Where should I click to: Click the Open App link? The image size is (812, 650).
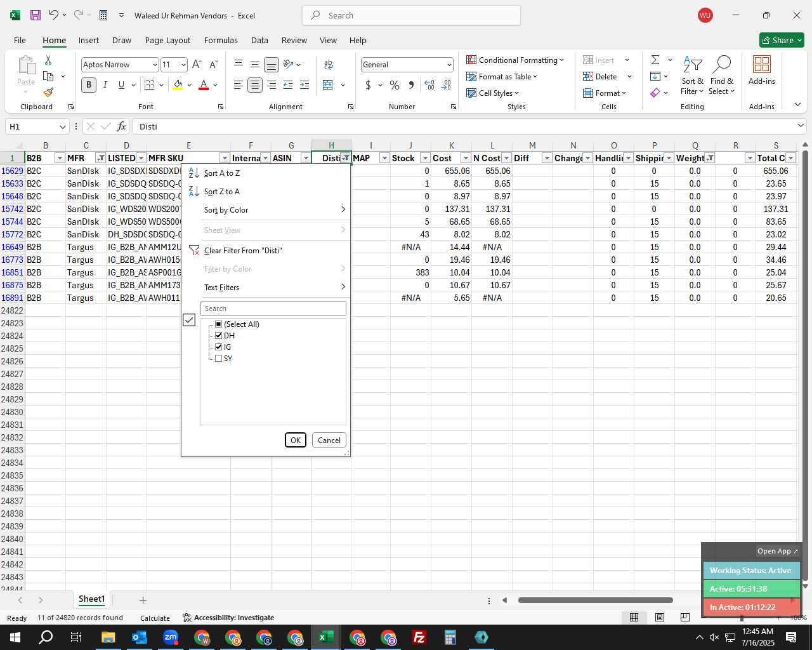(777, 551)
